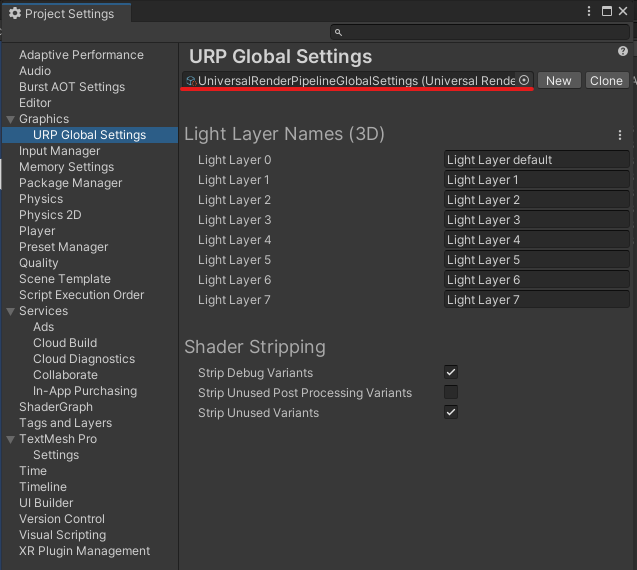Open Memory Settings

(x=66, y=167)
